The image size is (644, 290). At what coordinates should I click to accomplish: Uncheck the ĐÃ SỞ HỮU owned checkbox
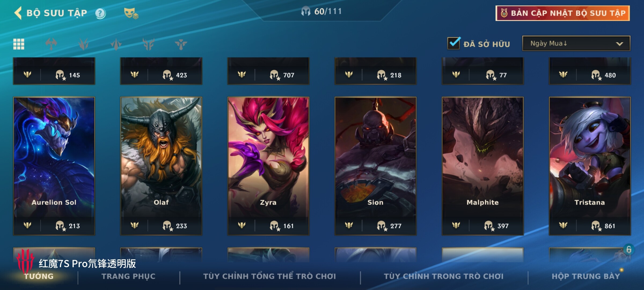click(454, 43)
